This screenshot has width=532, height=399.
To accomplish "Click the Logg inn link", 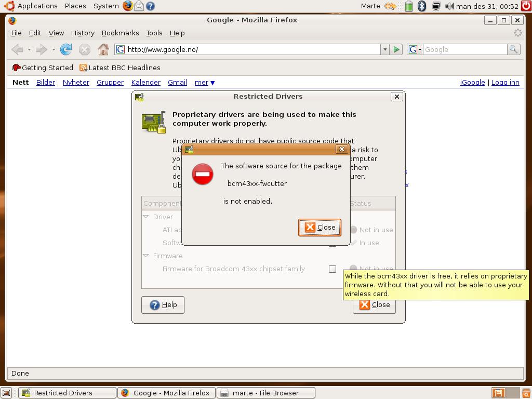I will point(505,83).
